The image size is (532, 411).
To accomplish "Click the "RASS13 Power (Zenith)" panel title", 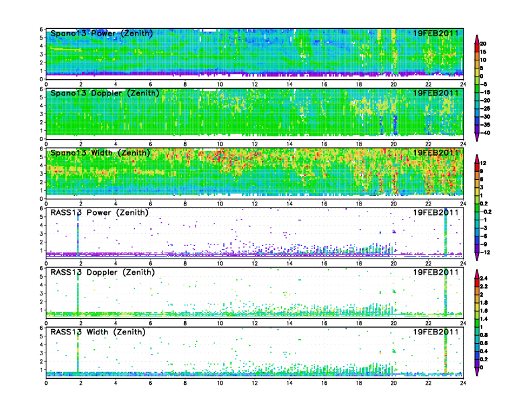I will (99, 212).
